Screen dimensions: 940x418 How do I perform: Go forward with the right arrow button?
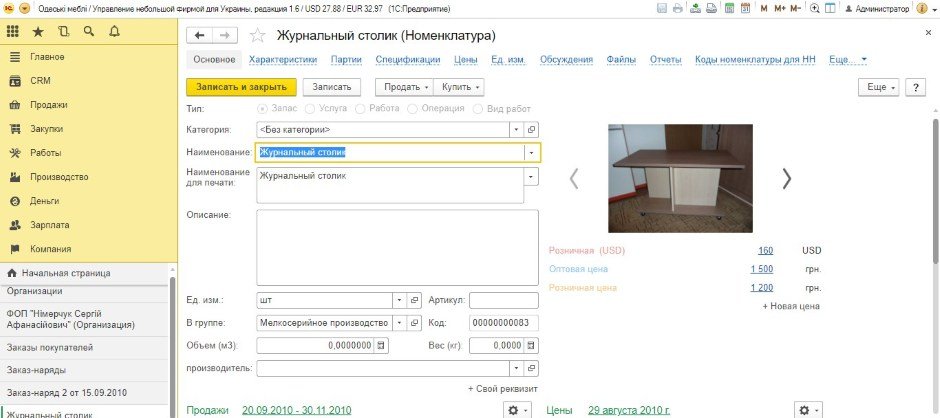[x=225, y=35]
